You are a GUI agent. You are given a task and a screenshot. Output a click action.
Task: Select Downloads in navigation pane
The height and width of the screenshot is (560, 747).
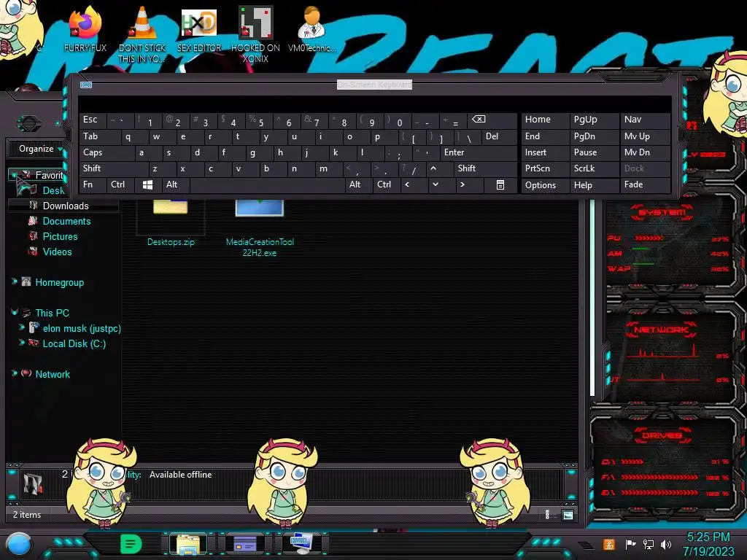point(63,206)
